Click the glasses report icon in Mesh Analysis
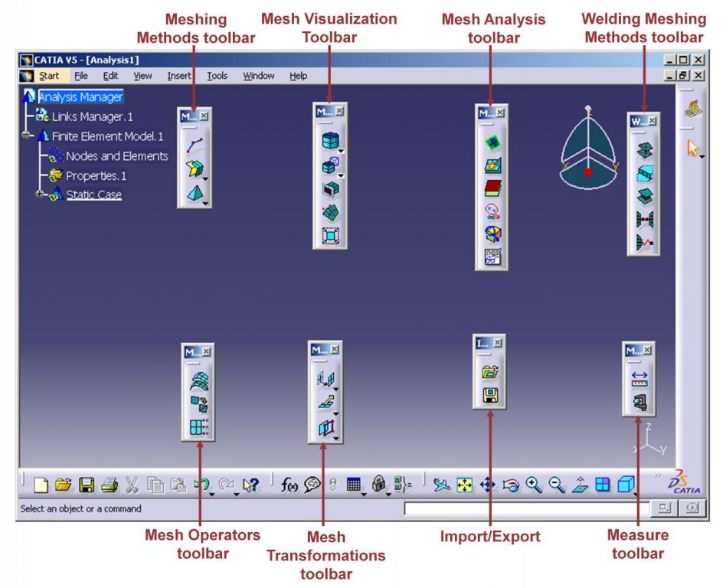The width and height of the screenshot is (726, 588). (x=492, y=256)
